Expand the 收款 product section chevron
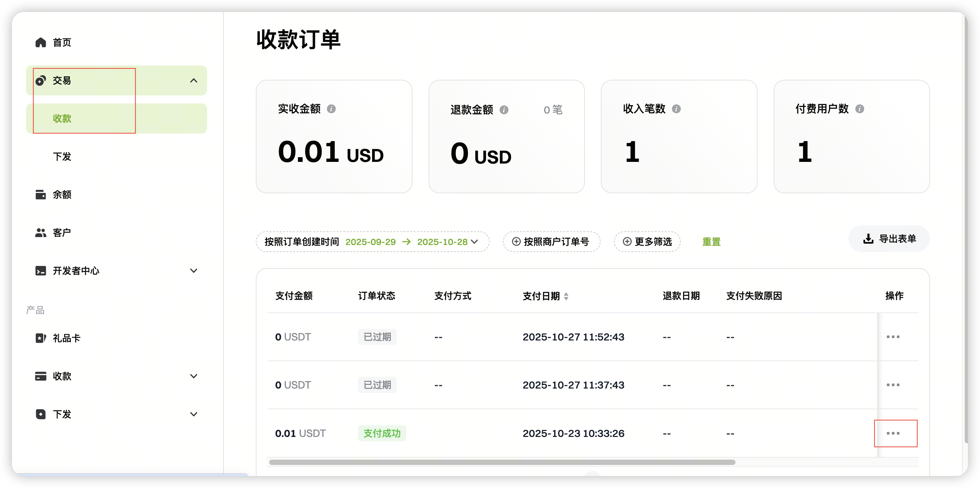The height and width of the screenshot is (488, 980). pos(194,376)
